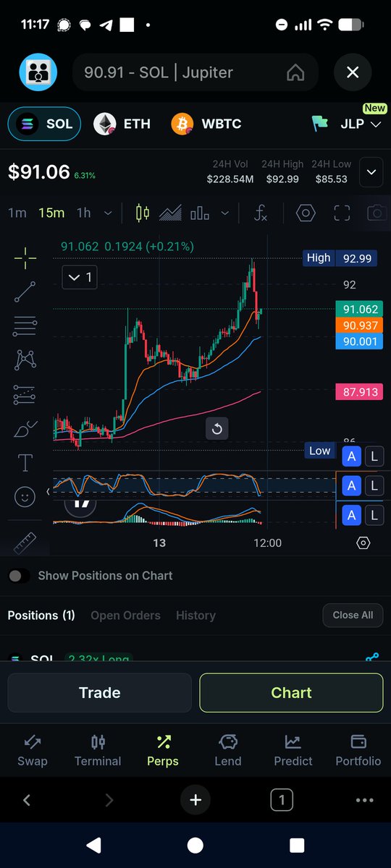Go to the Swap section
The height and width of the screenshot is (868, 391).
33,750
